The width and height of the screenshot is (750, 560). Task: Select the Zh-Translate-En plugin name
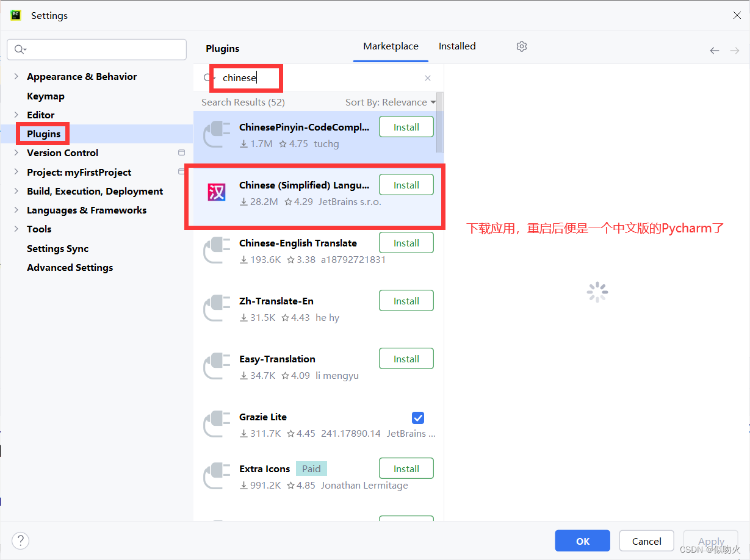click(276, 301)
